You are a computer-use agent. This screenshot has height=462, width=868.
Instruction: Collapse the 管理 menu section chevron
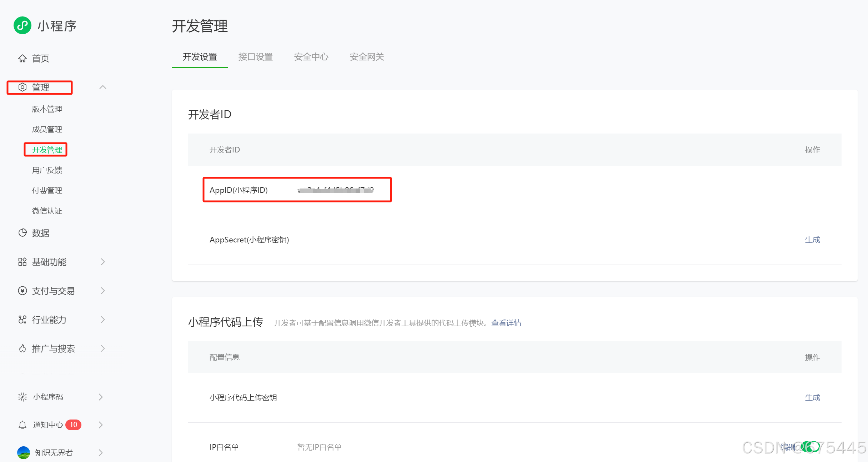pyautogui.click(x=103, y=87)
